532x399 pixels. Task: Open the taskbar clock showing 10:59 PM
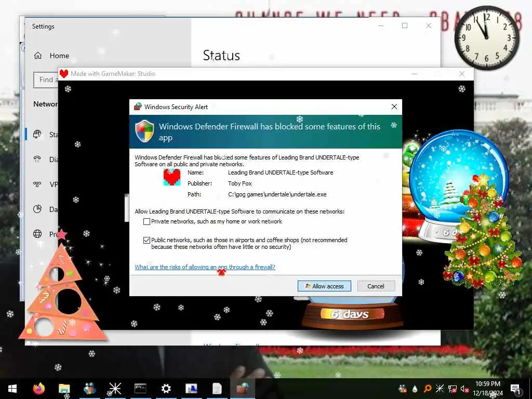[487, 389]
